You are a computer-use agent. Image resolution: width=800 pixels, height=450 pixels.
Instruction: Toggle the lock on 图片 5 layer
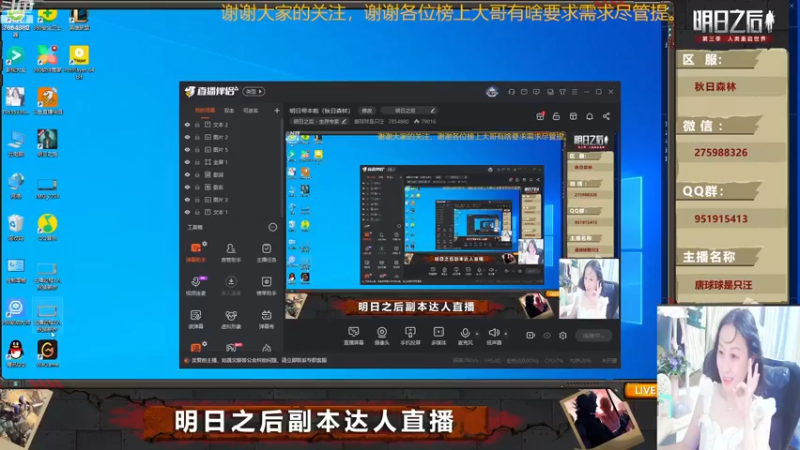(x=197, y=149)
